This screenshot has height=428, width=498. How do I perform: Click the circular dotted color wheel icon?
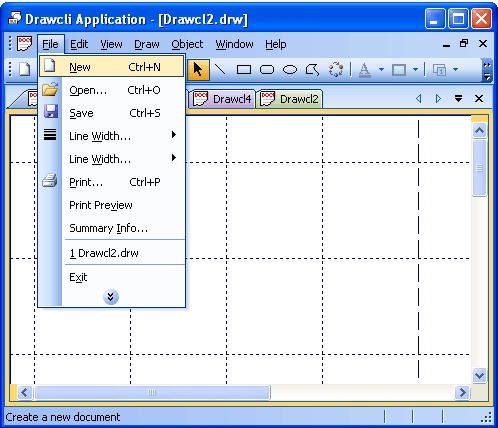(336, 70)
